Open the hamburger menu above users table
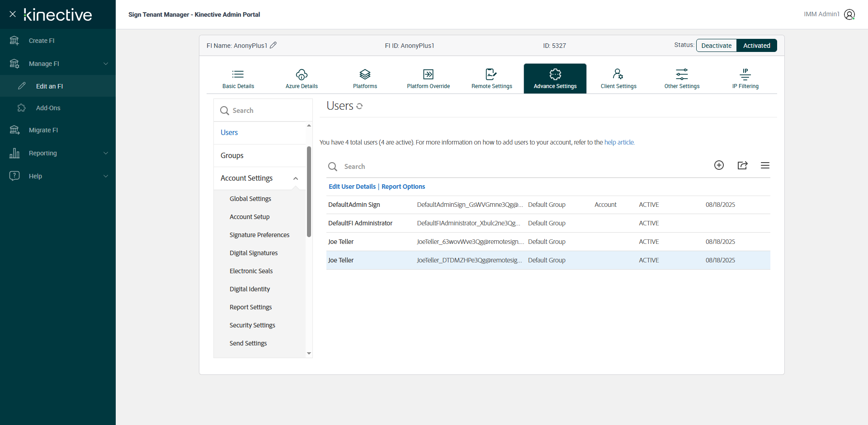 click(x=765, y=165)
